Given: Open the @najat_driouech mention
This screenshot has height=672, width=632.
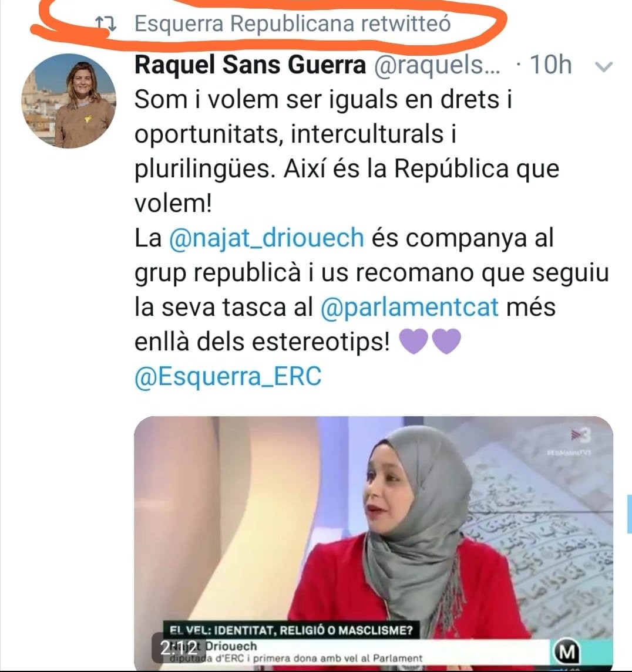Looking at the screenshot, I should pos(266,238).
